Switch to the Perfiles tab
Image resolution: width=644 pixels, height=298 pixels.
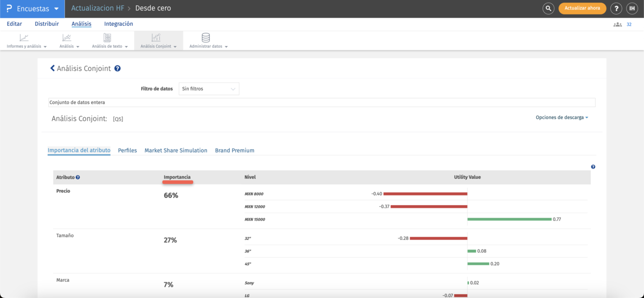pos(127,150)
